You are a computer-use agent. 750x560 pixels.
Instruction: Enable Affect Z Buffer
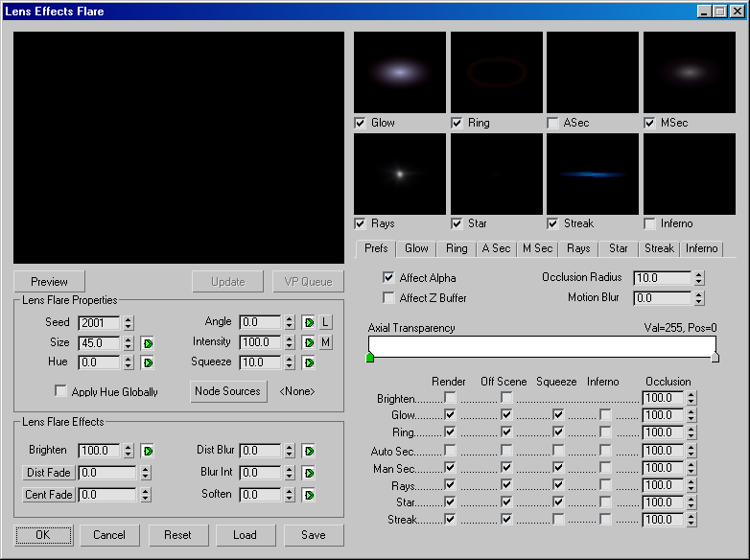point(388,297)
